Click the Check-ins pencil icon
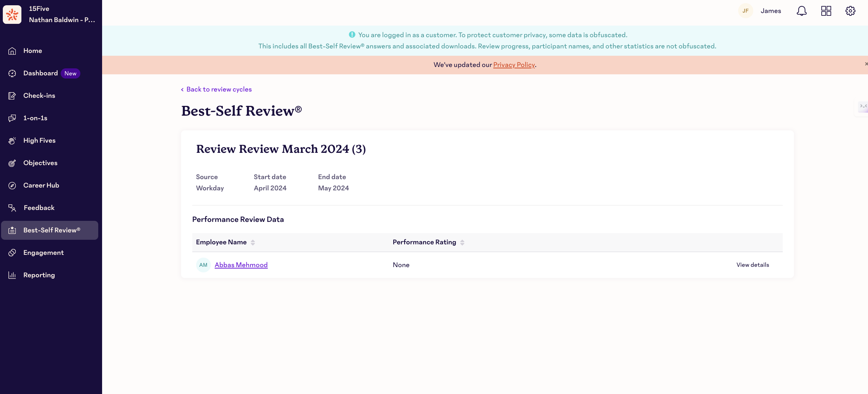This screenshot has height=394, width=868. 12,96
